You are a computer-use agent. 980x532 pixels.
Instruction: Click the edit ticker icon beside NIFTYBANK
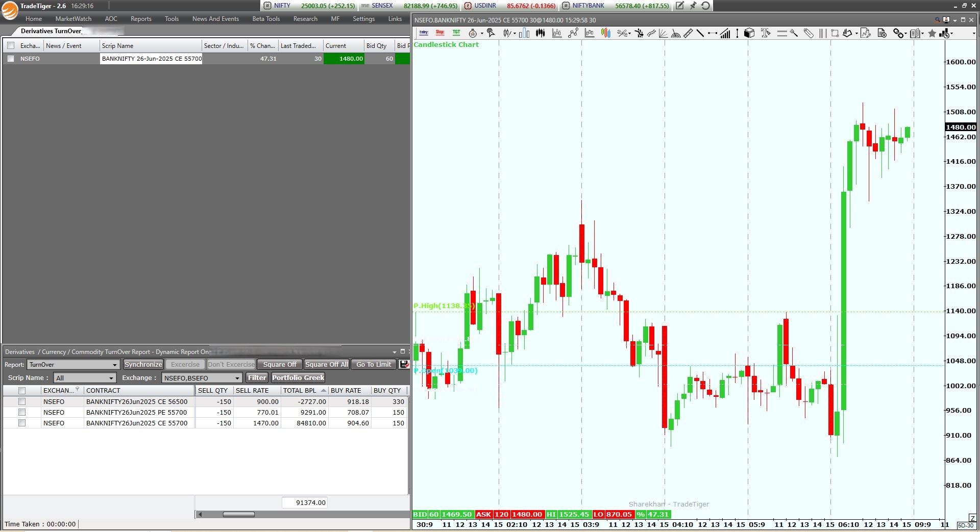pyautogui.click(x=680, y=6)
